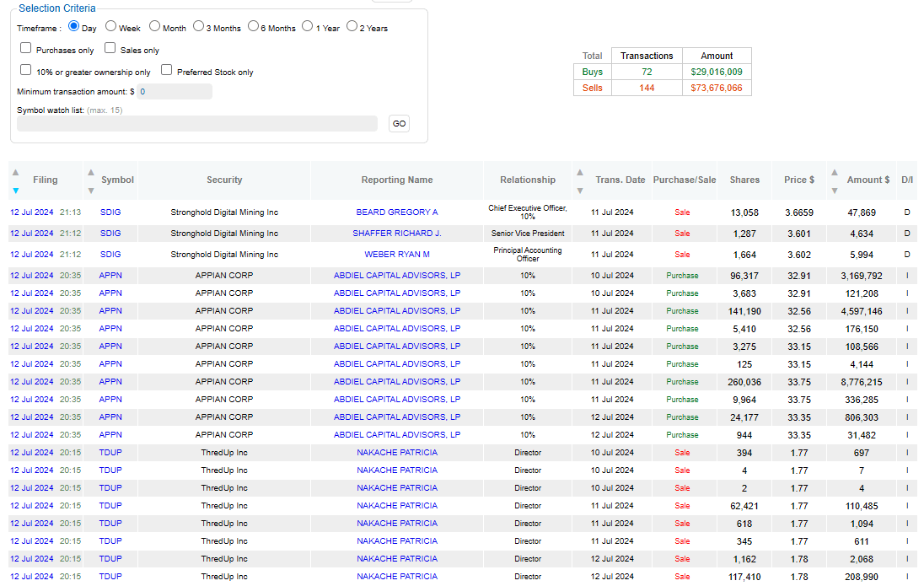Switch timeframe to 6 Months
The image size is (924, 586).
click(x=253, y=26)
